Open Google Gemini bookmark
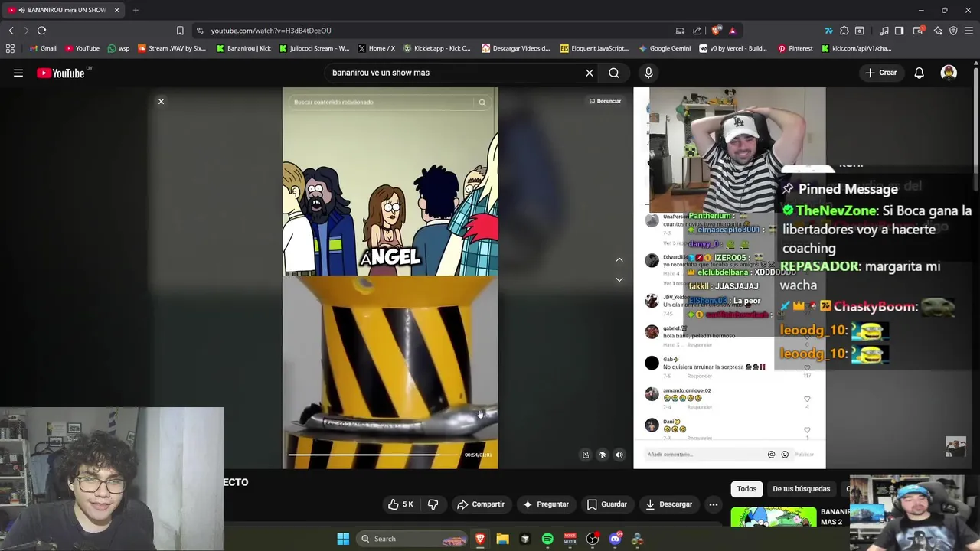Image resolution: width=980 pixels, height=551 pixels. click(x=664, y=48)
